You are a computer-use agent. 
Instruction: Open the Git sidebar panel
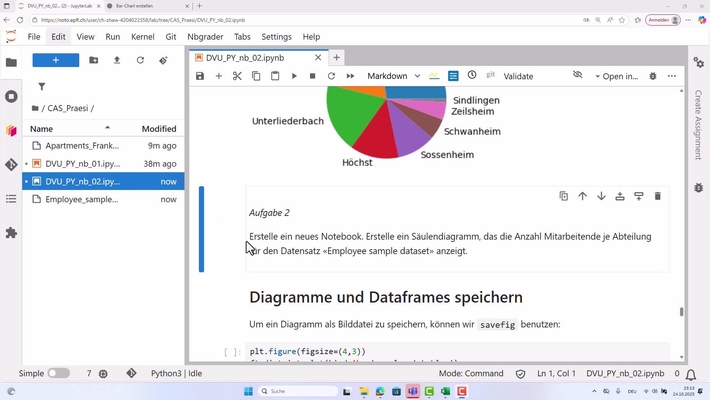[11, 164]
